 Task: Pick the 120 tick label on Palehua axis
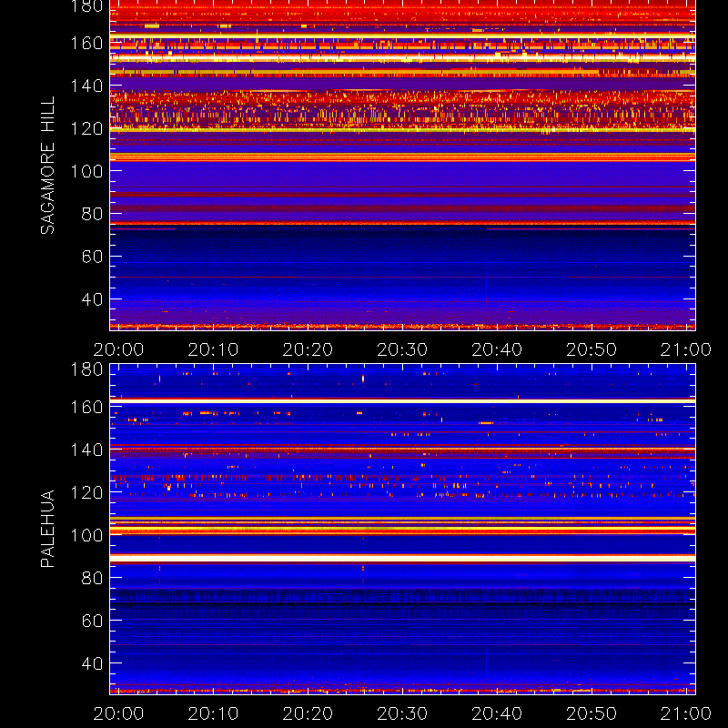[86, 492]
